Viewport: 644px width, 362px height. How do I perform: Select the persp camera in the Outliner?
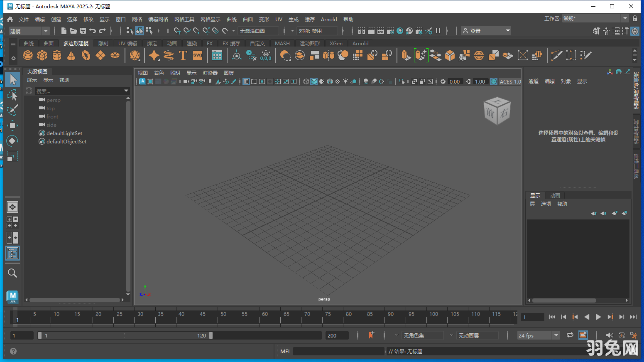(54, 100)
